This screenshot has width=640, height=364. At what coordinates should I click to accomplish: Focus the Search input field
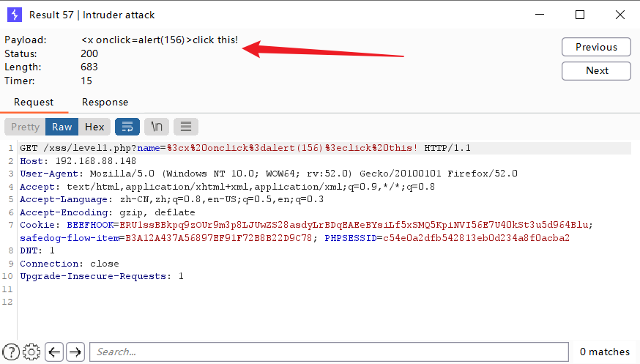coord(329,352)
